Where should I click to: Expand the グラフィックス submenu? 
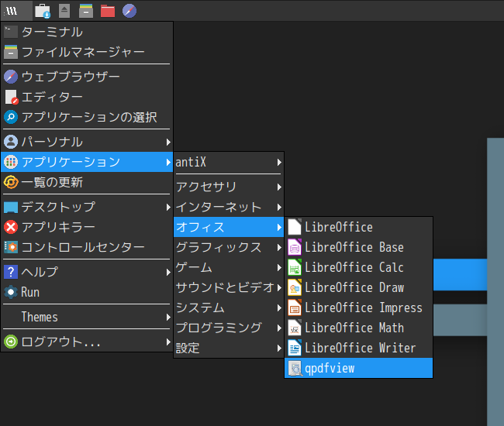click(229, 247)
